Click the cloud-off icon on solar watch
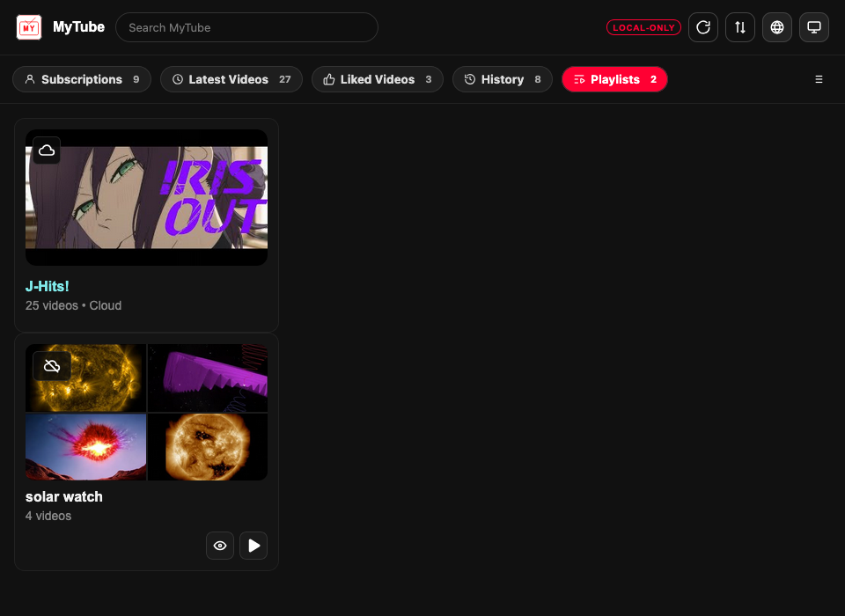 [x=52, y=366]
